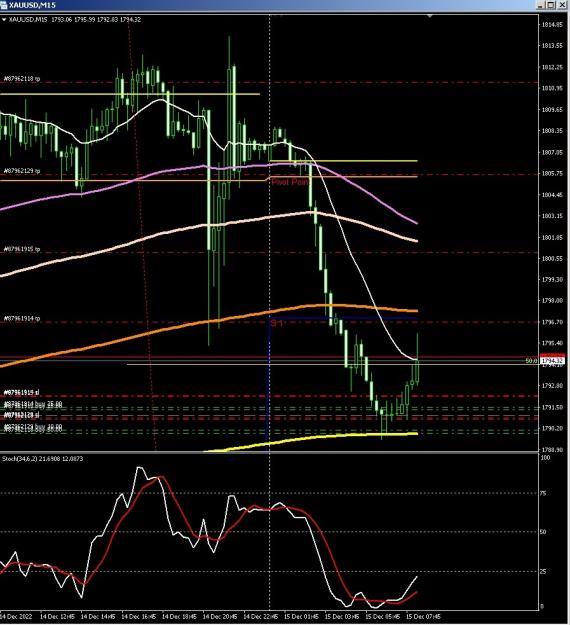Click the 25 level on stochastic scale
Screen dimensions: 570x625
543,572
